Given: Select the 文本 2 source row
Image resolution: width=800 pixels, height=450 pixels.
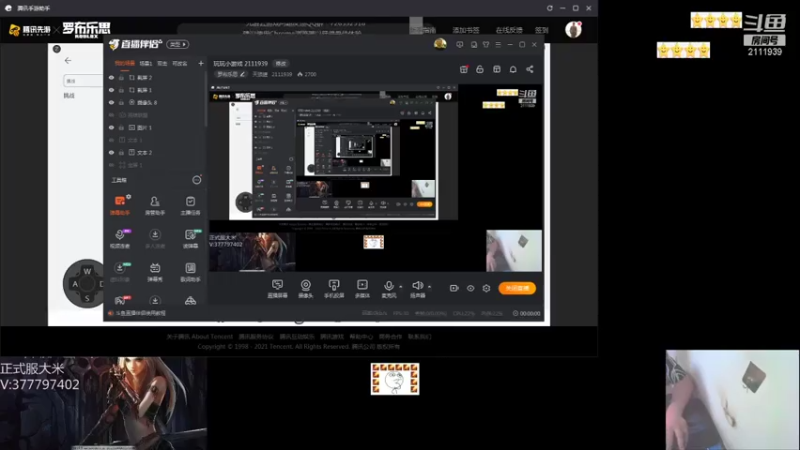Looking at the screenshot, I should click(156, 153).
